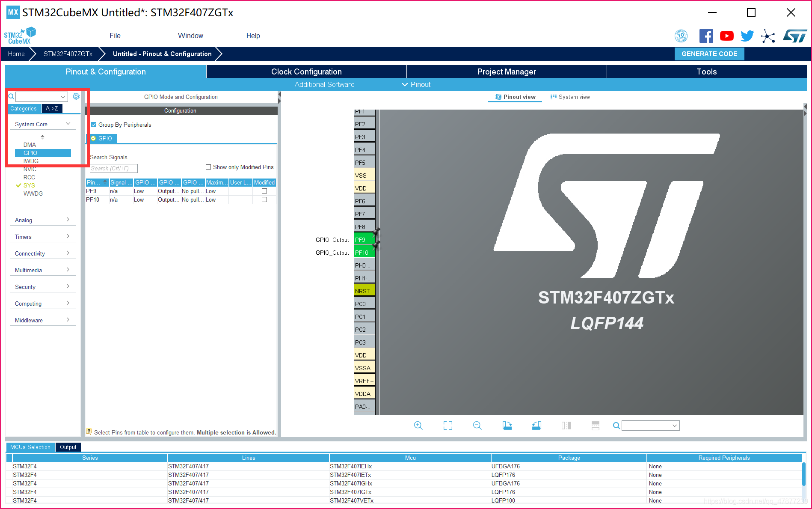The width and height of the screenshot is (812, 509).
Task: Open the Output tab in the bottom panel
Action: pyautogui.click(x=68, y=447)
